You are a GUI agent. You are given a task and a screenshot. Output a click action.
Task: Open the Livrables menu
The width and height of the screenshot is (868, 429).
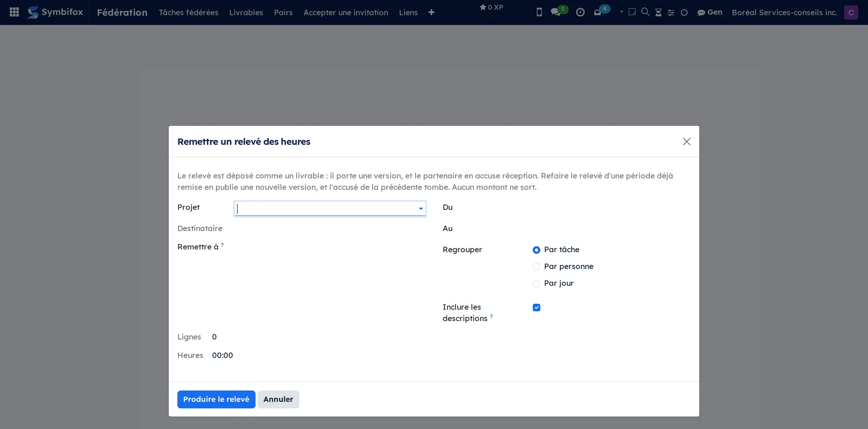246,12
